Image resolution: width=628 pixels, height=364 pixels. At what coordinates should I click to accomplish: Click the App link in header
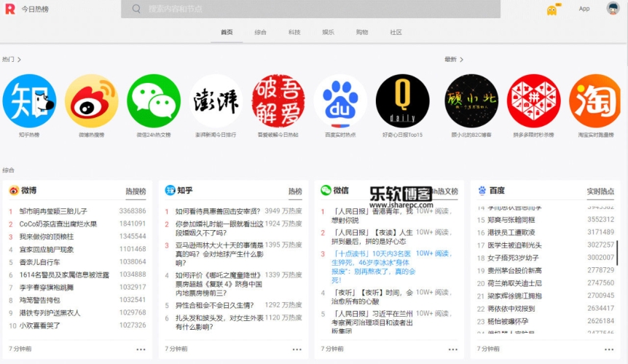click(584, 9)
